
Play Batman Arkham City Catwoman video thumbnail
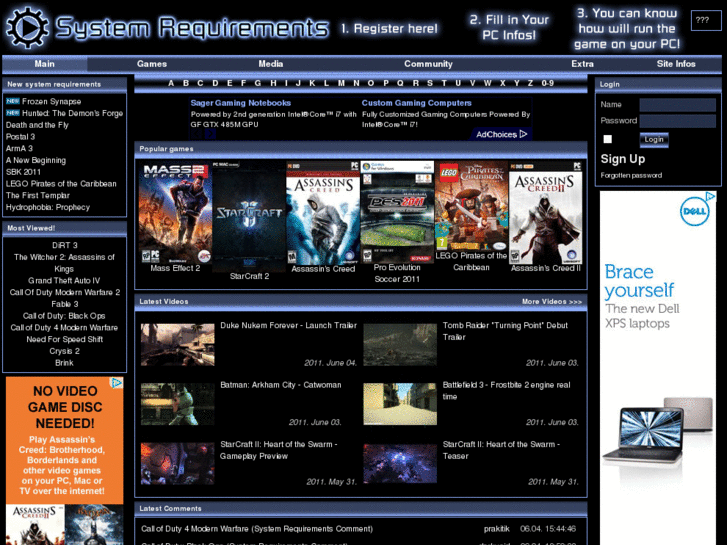point(178,404)
